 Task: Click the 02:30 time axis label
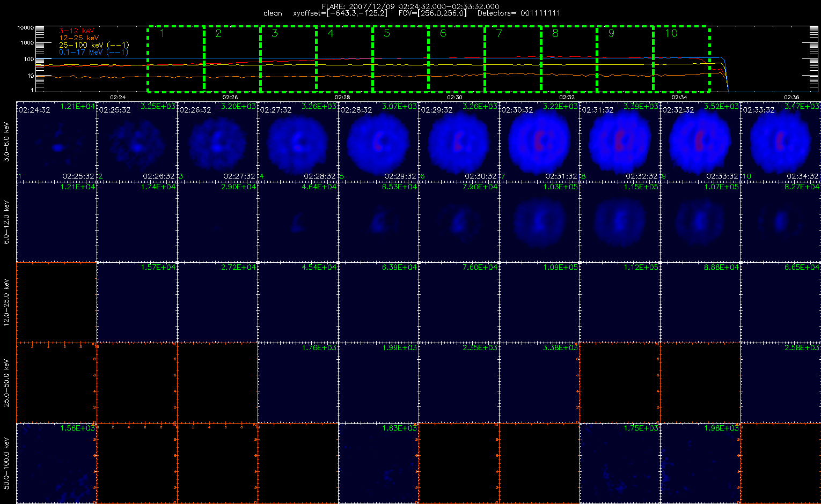coord(455,98)
